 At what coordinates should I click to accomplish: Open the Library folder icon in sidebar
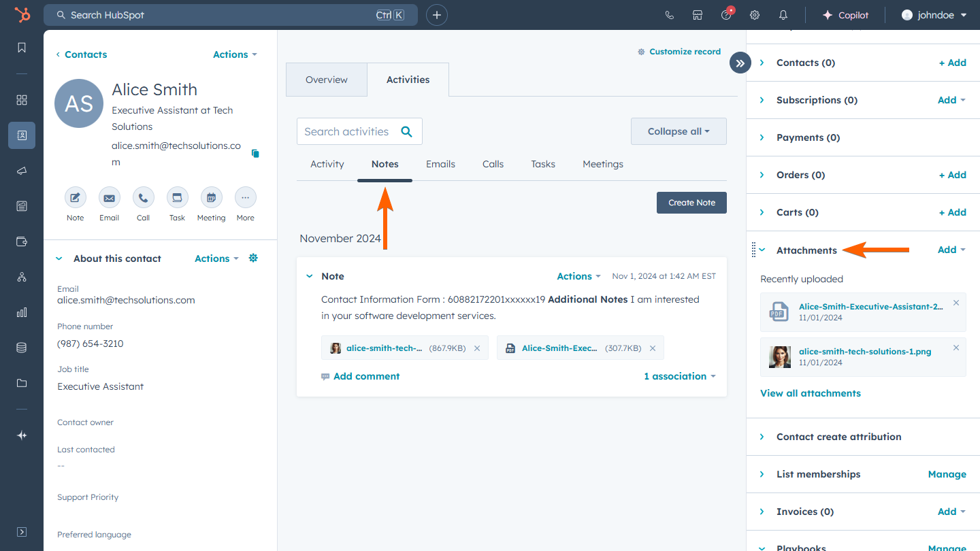pyautogui.click(x=22, y=383)
